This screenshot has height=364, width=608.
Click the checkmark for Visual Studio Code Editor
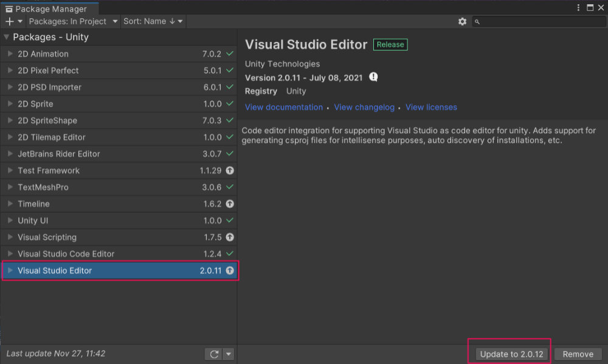(x=230, y=253)
